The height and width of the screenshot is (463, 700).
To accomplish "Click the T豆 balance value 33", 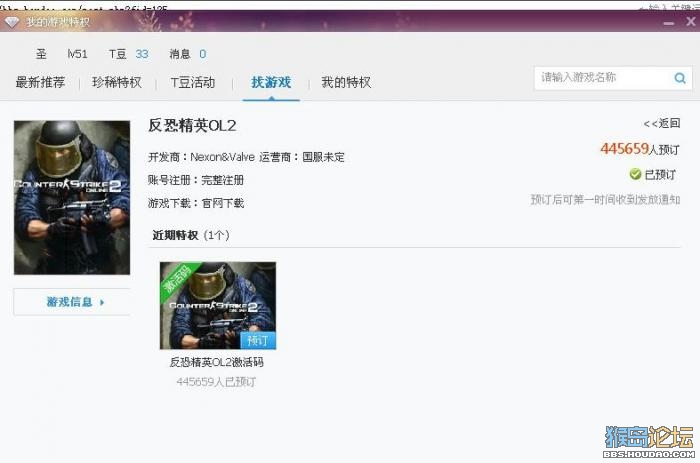I will (x=142, y=54).
